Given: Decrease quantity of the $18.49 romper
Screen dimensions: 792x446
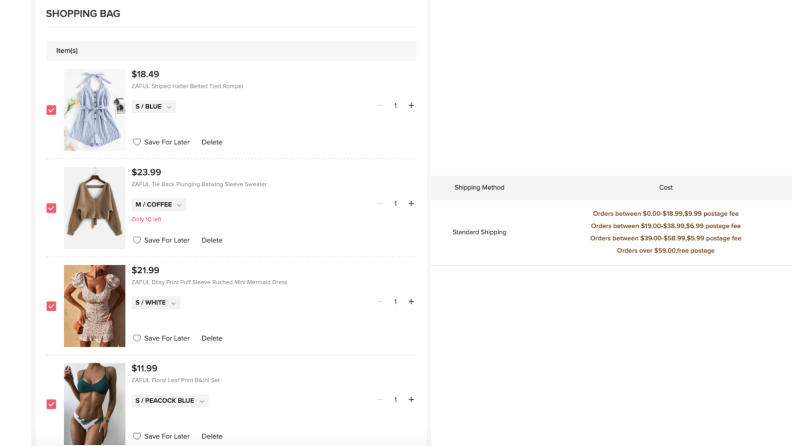Looking at the screenshot, I should pos(380,106).
